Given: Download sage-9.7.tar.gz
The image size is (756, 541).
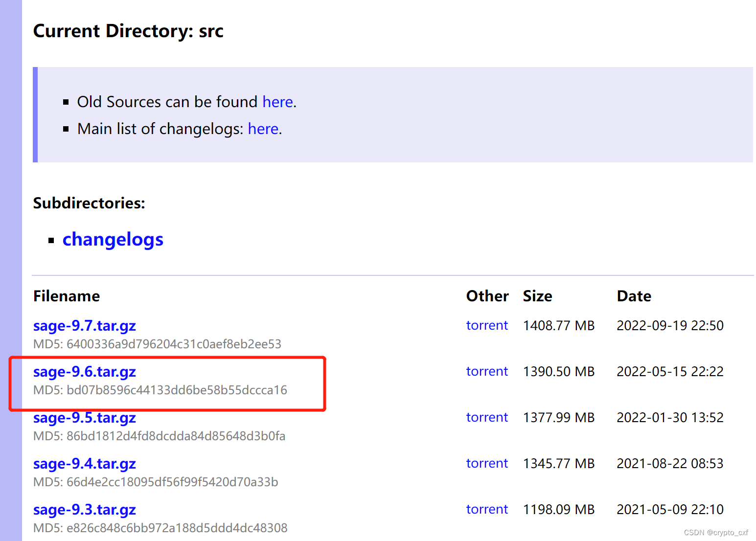Looking at the screenshot, I should [x=84, y=326].
